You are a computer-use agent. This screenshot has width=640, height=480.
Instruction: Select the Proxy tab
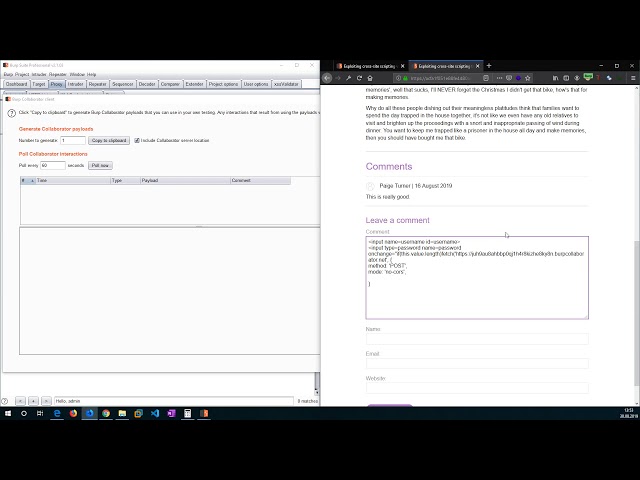coord(56,84)
